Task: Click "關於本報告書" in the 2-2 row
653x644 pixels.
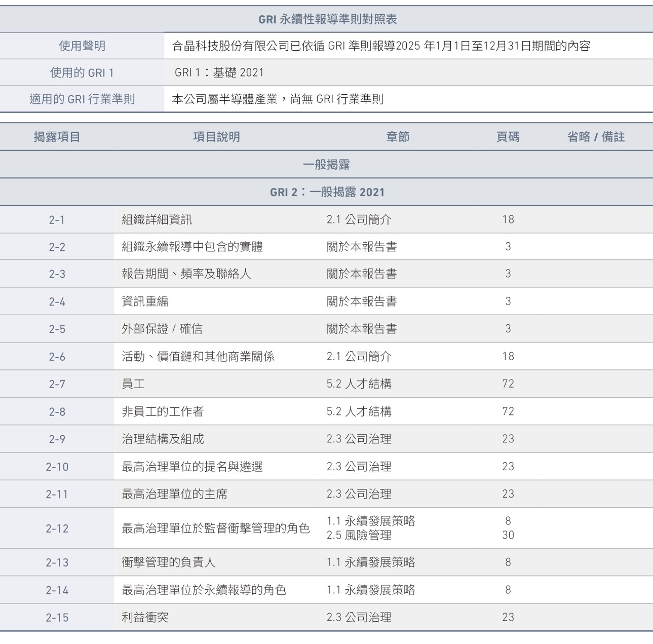Action: pyautogui.click(x=362, y=247)
